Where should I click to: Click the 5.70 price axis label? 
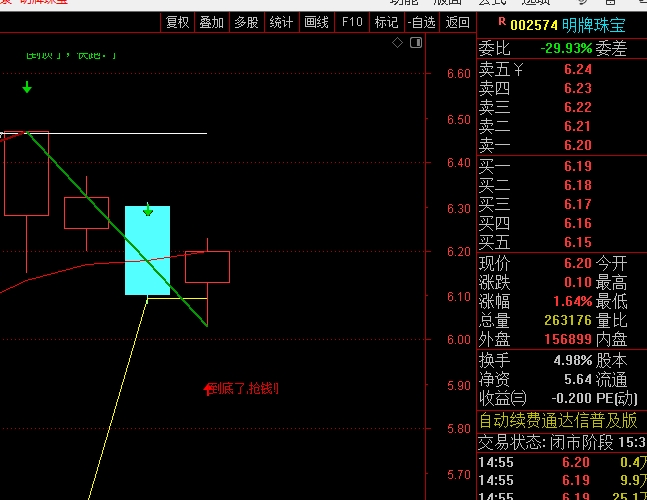pos(458,474)
